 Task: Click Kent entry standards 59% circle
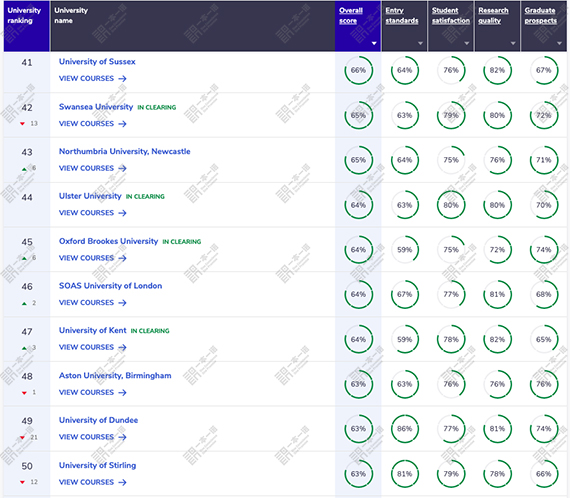click(x=405, y=340)
